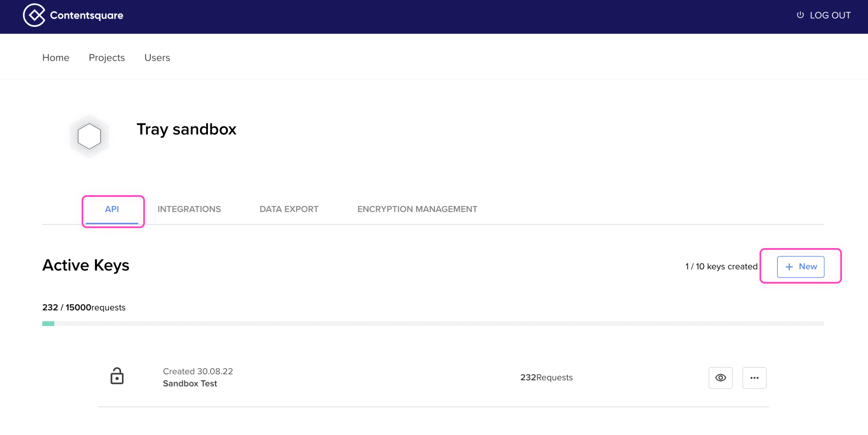Viewport: 868px width, 435px height.
Task: Click the New button to create a key
Action: coord(800,267)
